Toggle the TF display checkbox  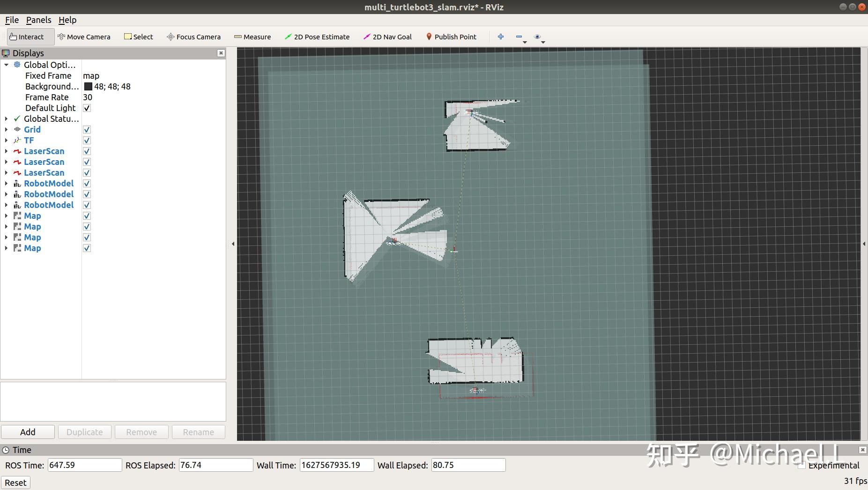(x=87, y=141)
